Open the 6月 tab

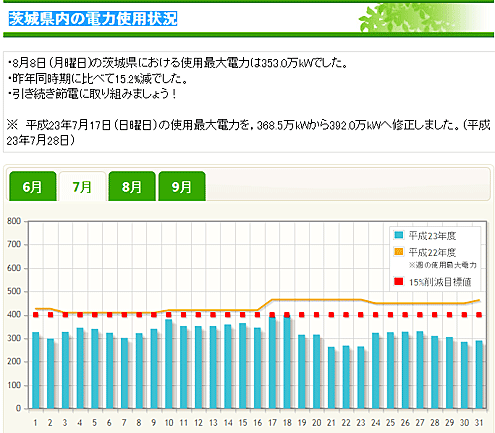pyautogui.click(x=32, y=186)
